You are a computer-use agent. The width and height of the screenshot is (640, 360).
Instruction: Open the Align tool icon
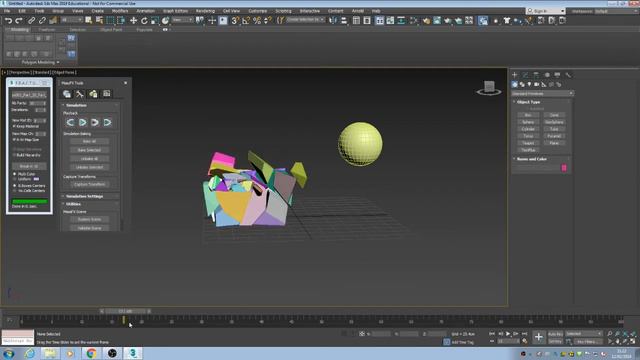[344, 20]
